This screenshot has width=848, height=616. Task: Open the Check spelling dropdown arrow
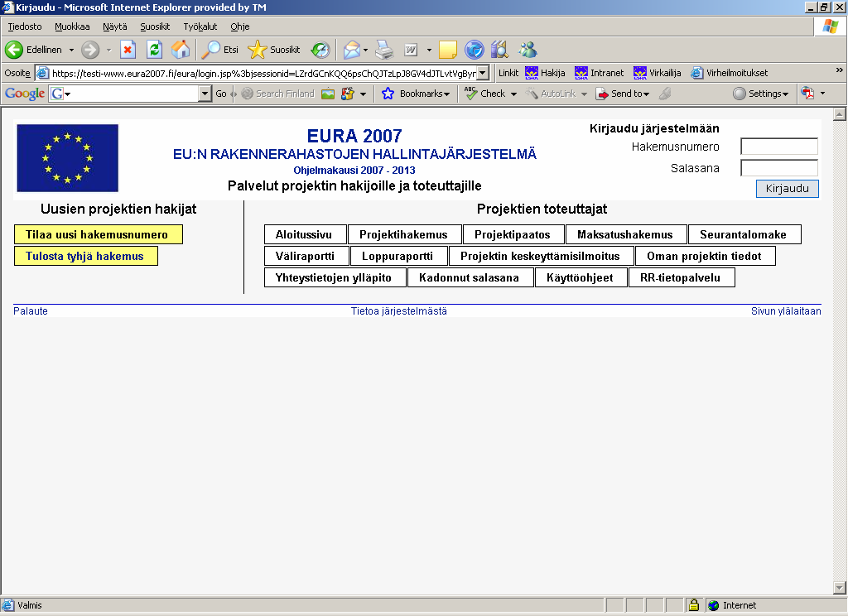[513, 94]
